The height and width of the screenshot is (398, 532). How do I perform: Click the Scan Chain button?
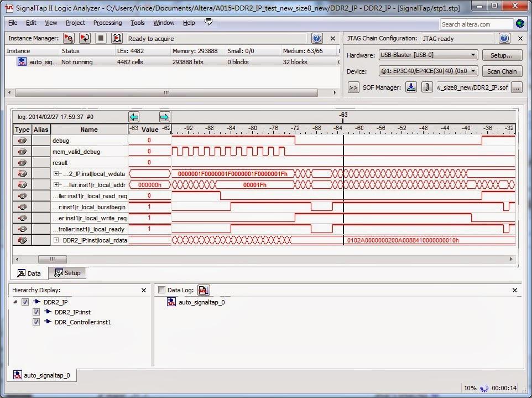[501, 71]
